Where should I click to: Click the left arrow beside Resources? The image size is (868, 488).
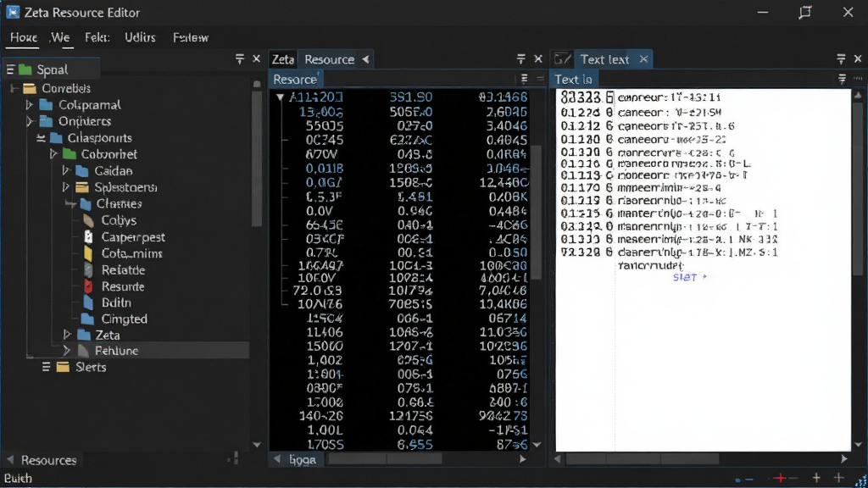(x=10, y=460)
